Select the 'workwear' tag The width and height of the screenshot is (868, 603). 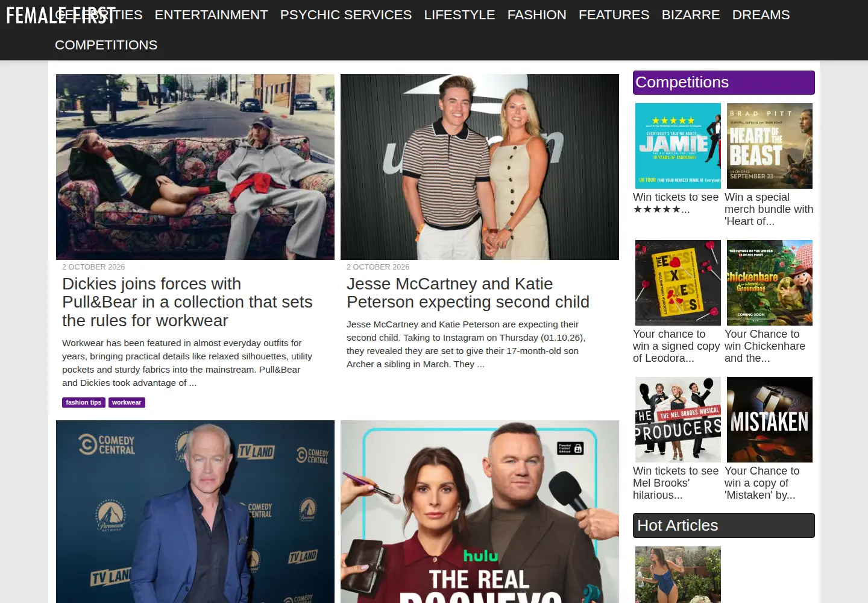coord(127,402)
